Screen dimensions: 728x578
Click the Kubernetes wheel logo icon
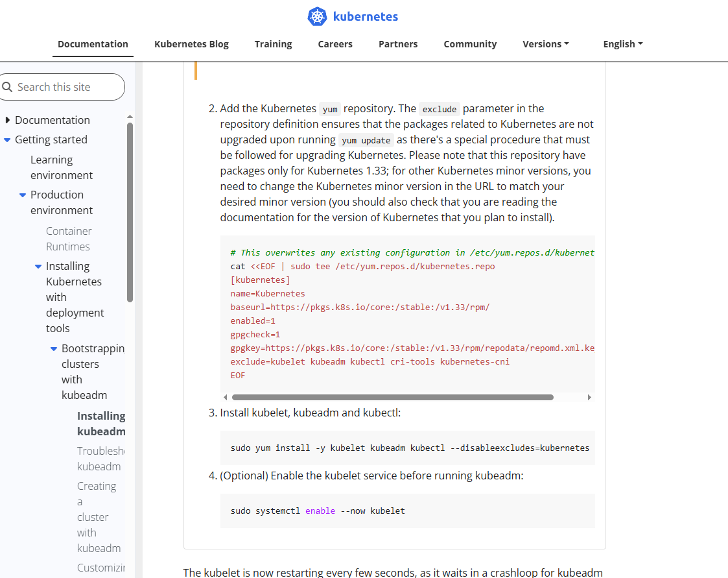point(317,17)
